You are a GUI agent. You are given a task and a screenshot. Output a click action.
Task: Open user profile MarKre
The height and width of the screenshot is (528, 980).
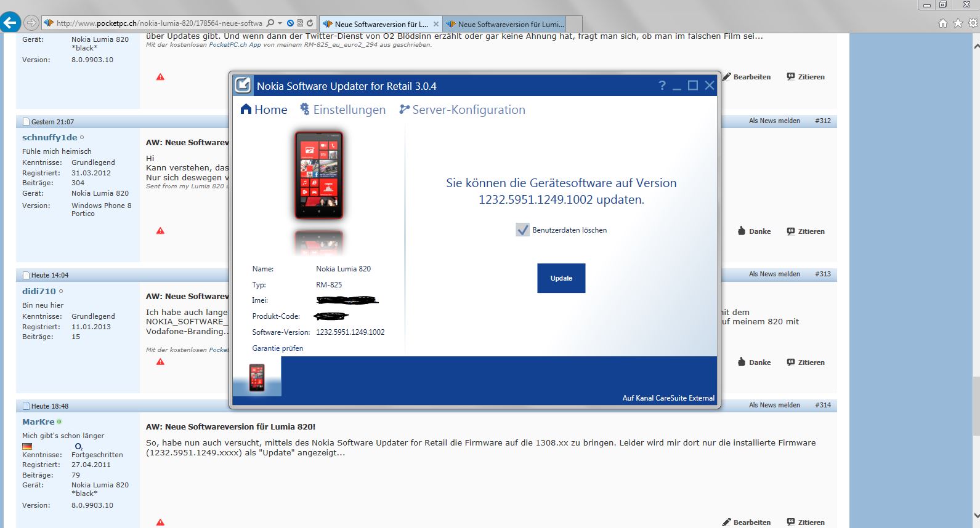point(38,422)
